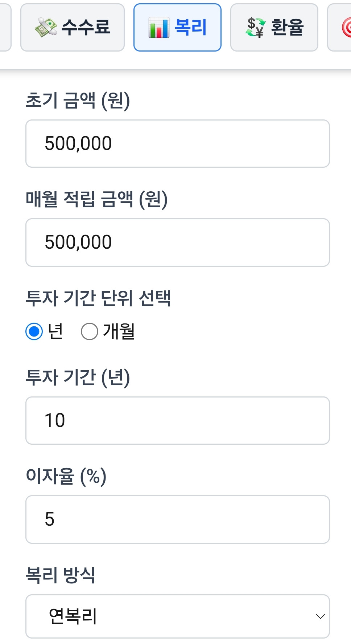
Task: Click the money bills icon on 수수료 tab
Action: [46, 27]
